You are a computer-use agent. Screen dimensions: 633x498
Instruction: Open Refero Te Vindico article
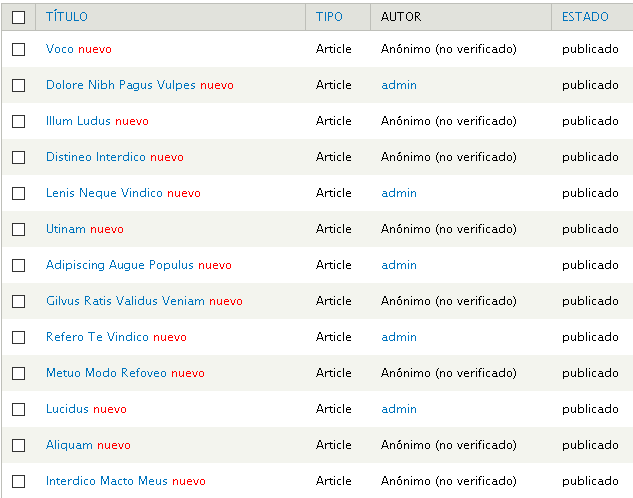click(97, 337)
